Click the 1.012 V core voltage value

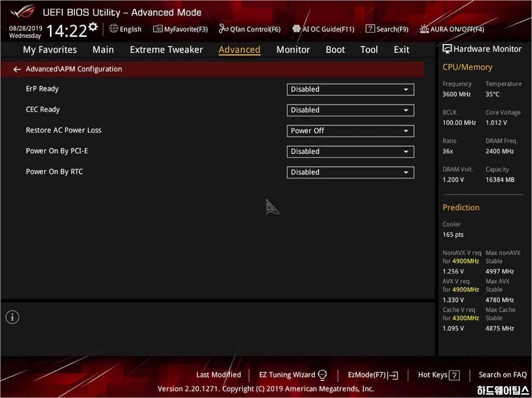pyautogui.click(x=496, y=123)
